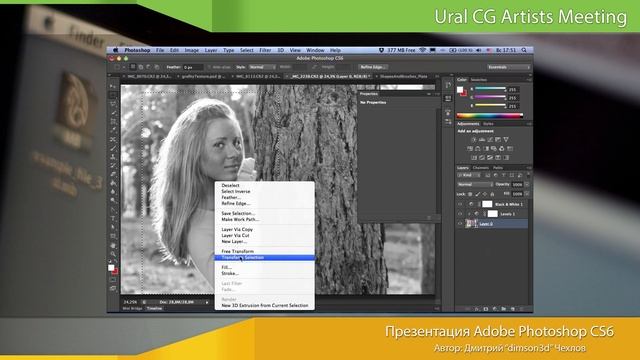The image size is (640, 360).
Task: Choose Deselect in context menu
Action: pos(231,185)
